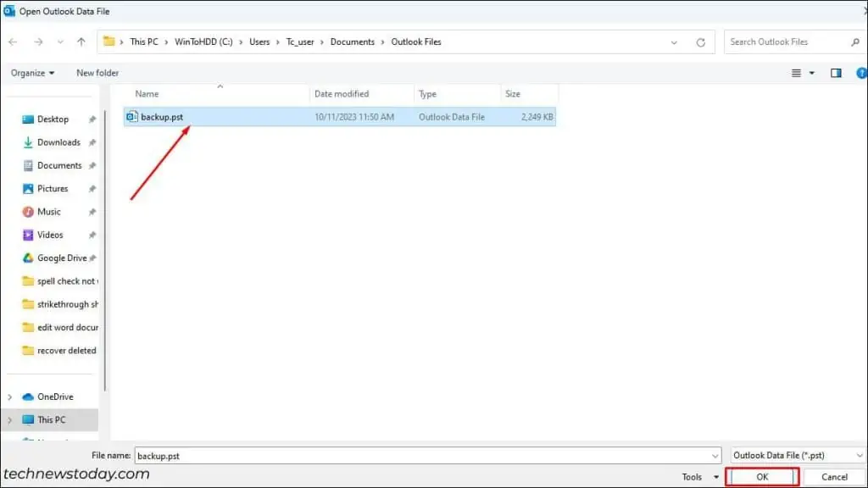Toggle the preview pane icon
Image resolution: width=868 pixels, height=488 pixels.
pos(834,73)
